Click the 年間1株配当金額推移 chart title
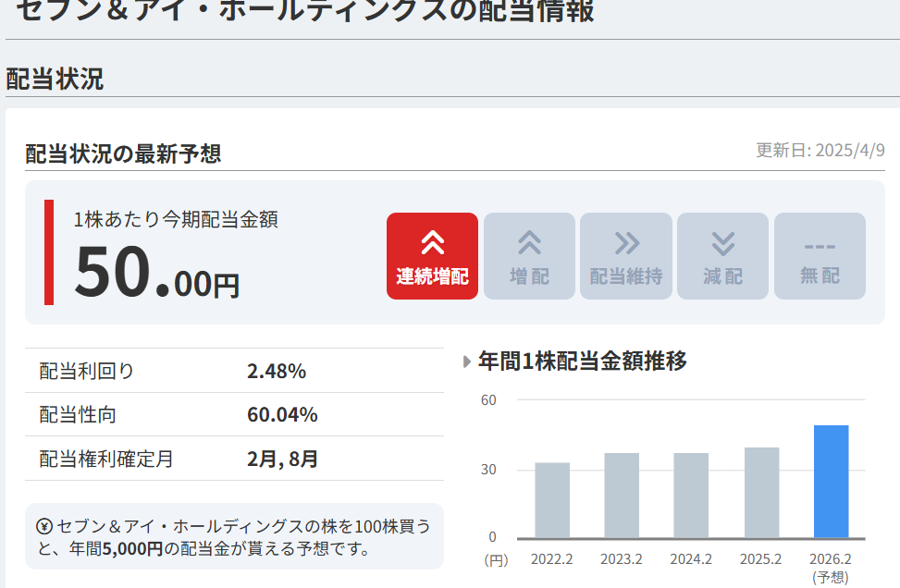The height and width of the screenshot is (588, 900). 583,361
